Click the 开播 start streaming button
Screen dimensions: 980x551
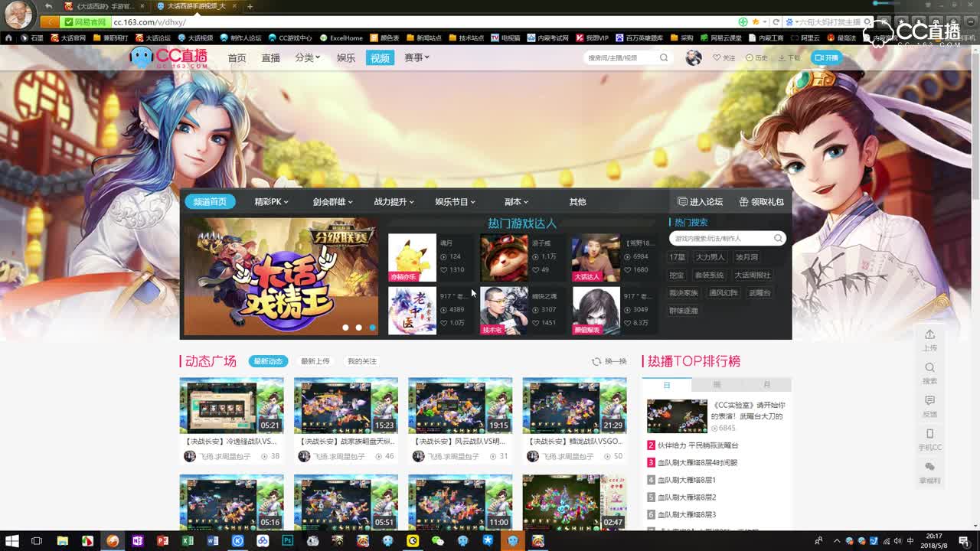coord(827,57)
